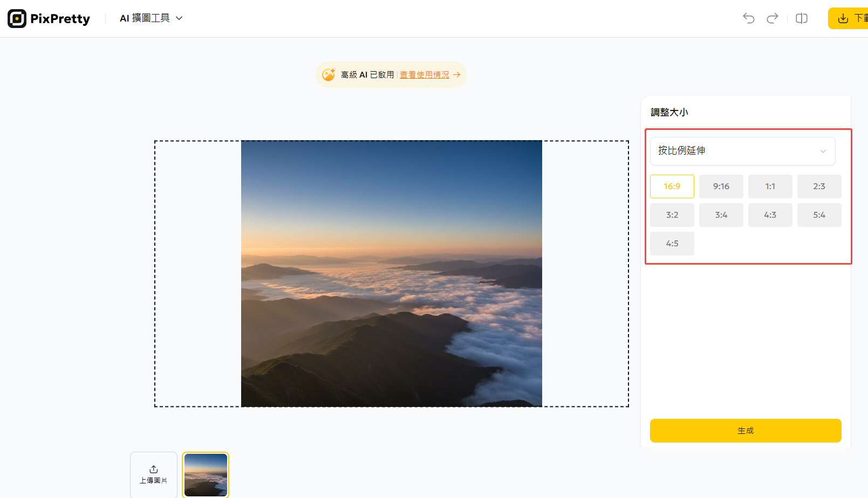868x498 pixels.
Task: Select the 3:2 ratio option
Action: (672, 215)
